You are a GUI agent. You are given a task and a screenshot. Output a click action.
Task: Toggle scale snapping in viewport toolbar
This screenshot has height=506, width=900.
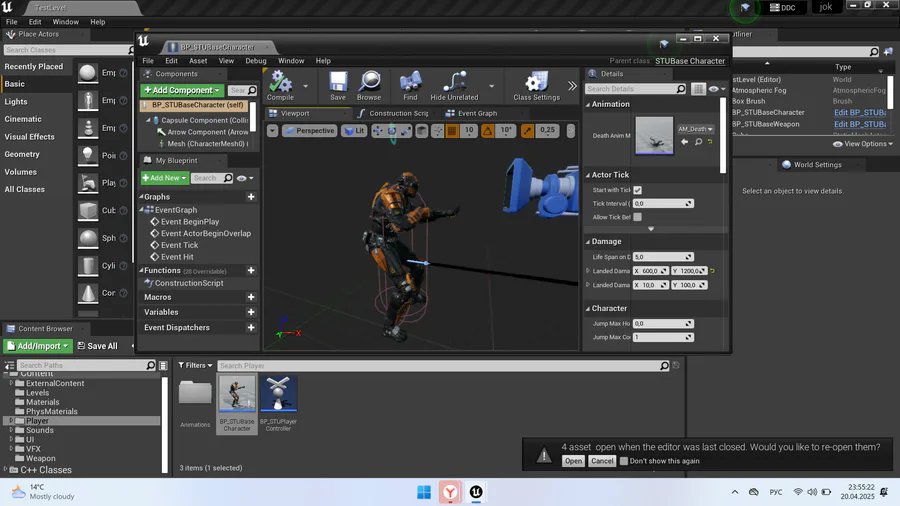tap(527, 131)
